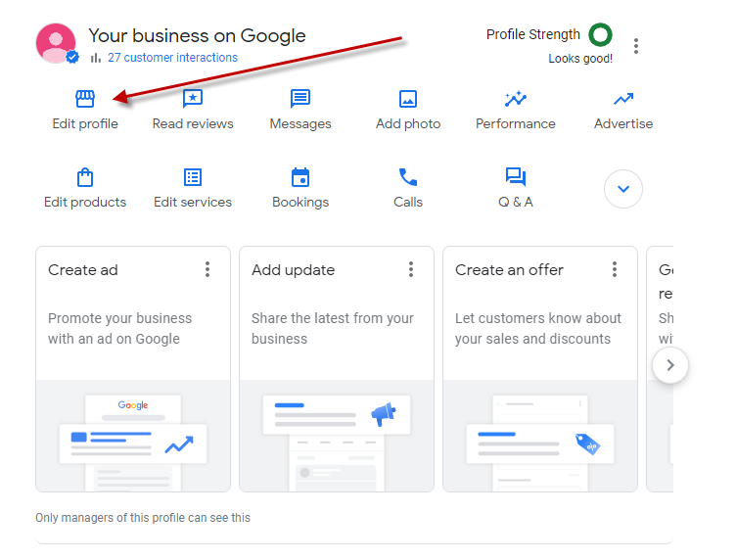Click the Bookings label

click(300, 203)
